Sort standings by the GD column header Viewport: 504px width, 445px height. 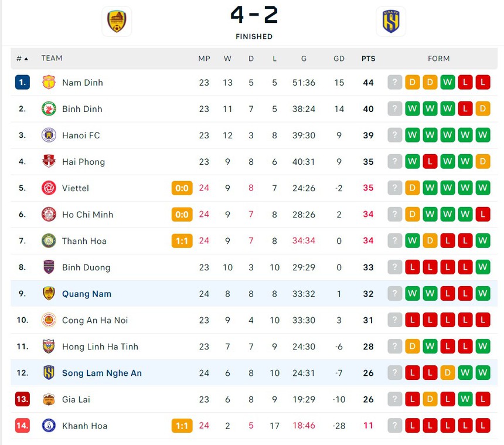[x=339, y=58]
